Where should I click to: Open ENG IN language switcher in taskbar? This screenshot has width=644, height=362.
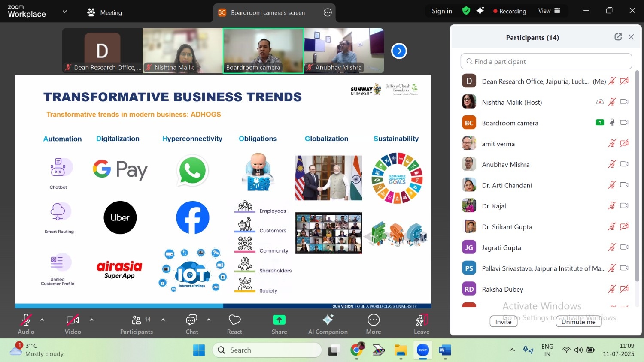pos(547,350)
